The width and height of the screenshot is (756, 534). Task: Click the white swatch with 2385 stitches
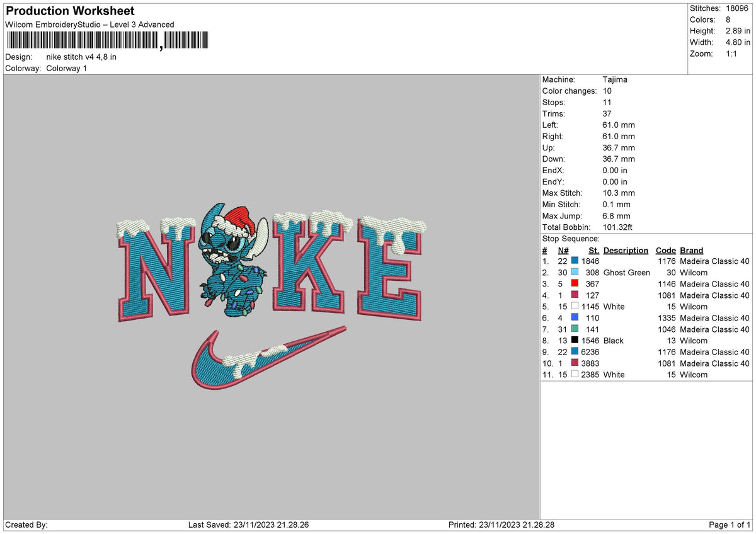[x=575, y=375]
